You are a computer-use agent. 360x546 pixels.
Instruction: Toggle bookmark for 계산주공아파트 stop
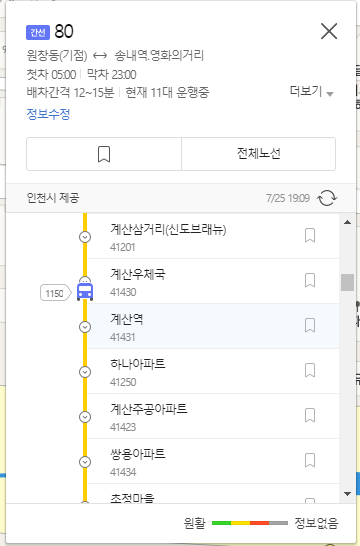(310, 415)
